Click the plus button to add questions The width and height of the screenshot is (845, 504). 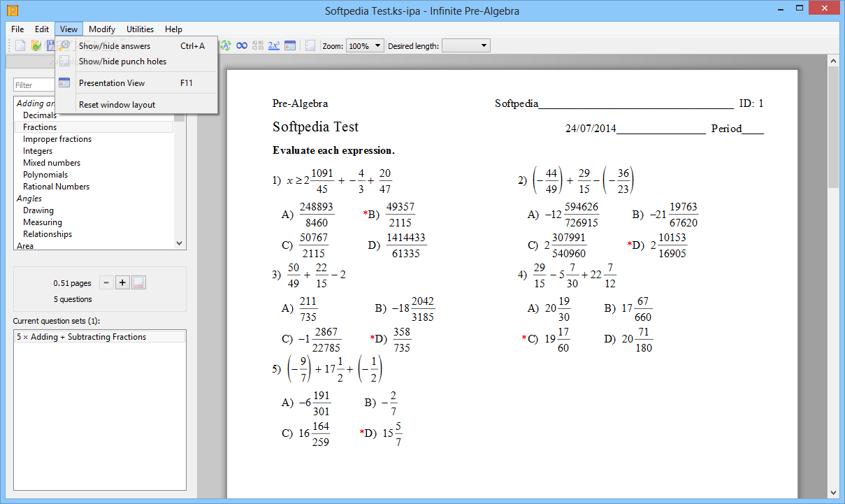pos(122,282)
